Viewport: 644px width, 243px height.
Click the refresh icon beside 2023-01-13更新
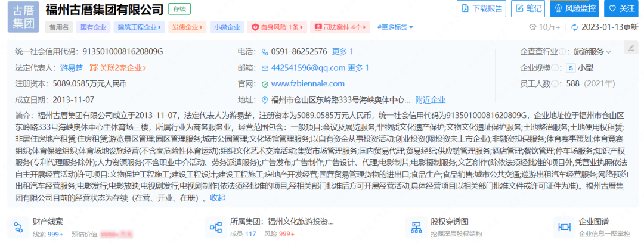click(x=574, y=27)
